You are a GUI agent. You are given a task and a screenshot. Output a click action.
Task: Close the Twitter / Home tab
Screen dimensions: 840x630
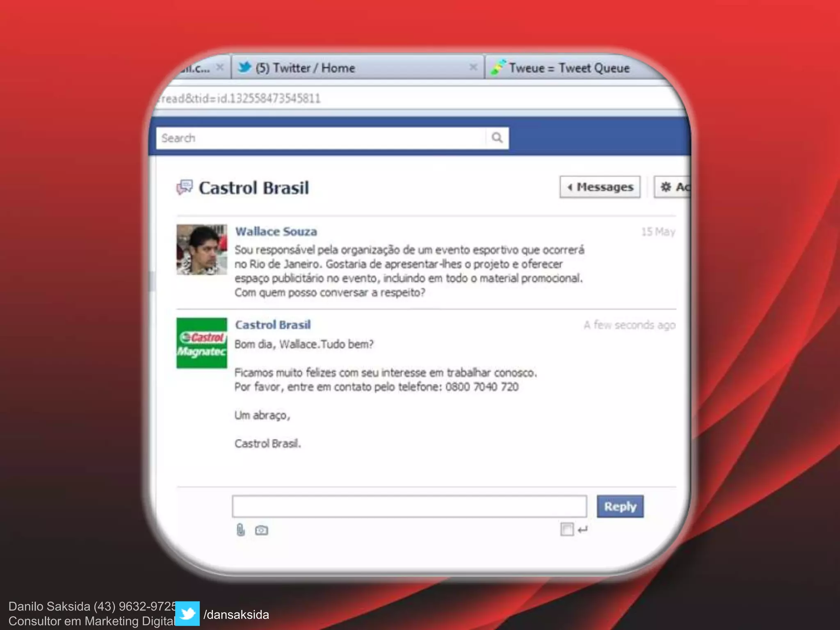(x=473, y=67)
